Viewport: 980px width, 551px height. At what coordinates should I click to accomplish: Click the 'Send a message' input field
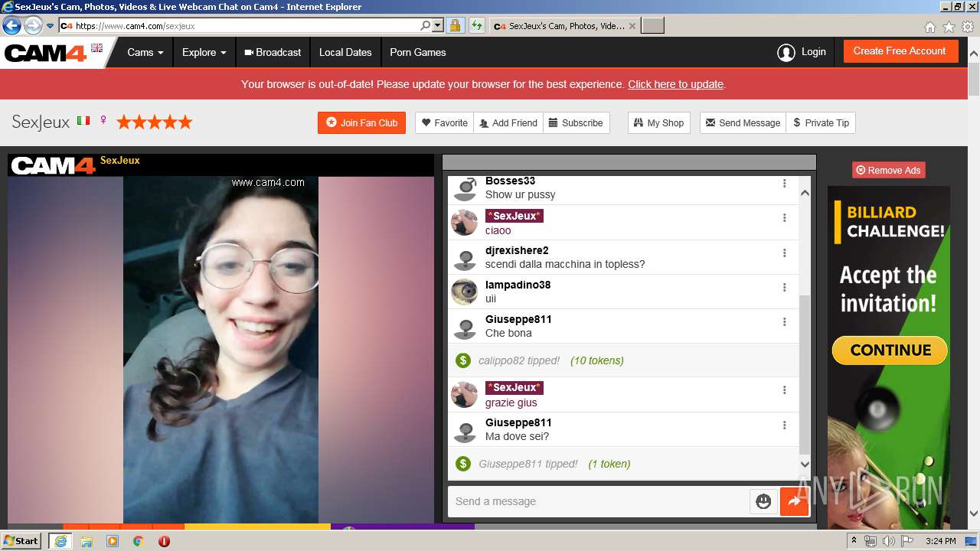pos(598,501)
